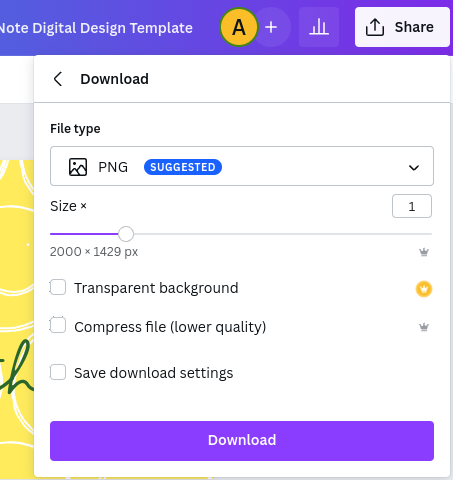The height and width of the screenshot is (480, 453).
Task: Open the account avatar labeled A
Action: click(x=239, y=27)
